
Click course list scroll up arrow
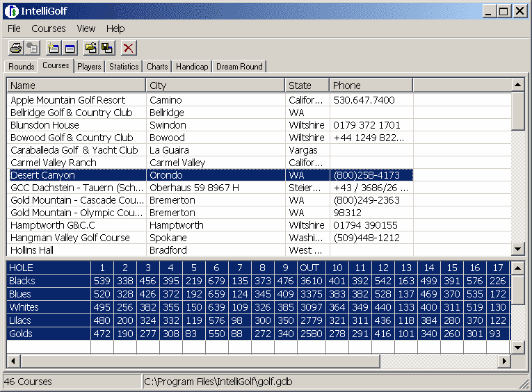pyautogui.click(x=518, y=85)
